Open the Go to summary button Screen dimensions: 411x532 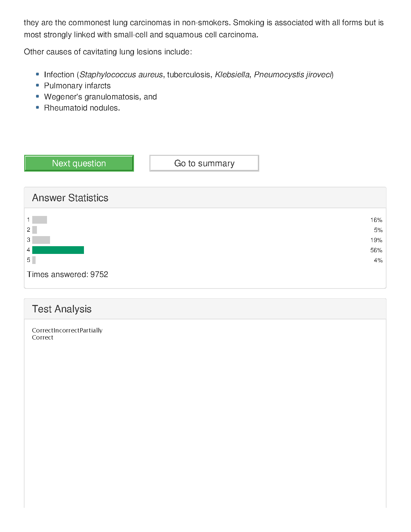tap(204, 163)
